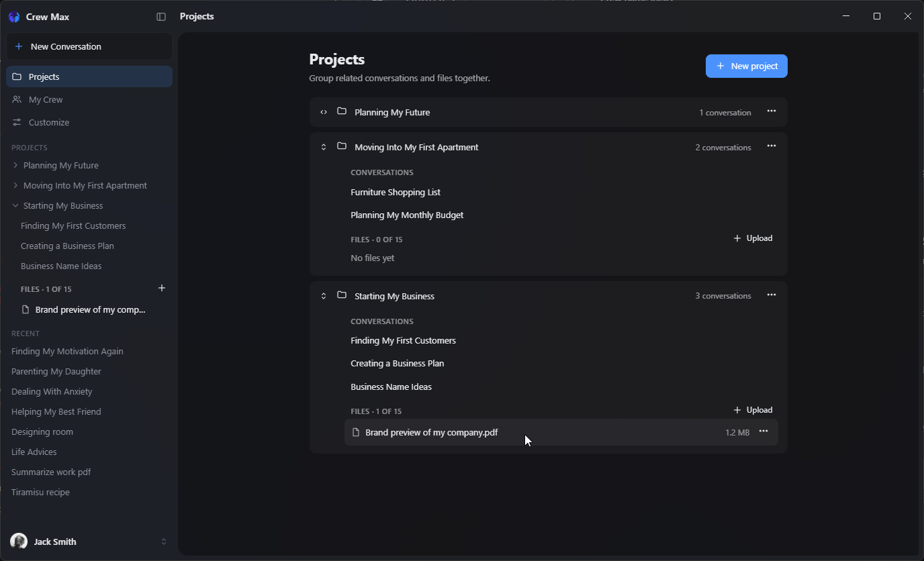Viewport: 924px width, 561px height.
Task: Open the Projects section in sidebar
Action: coord(89,76)
